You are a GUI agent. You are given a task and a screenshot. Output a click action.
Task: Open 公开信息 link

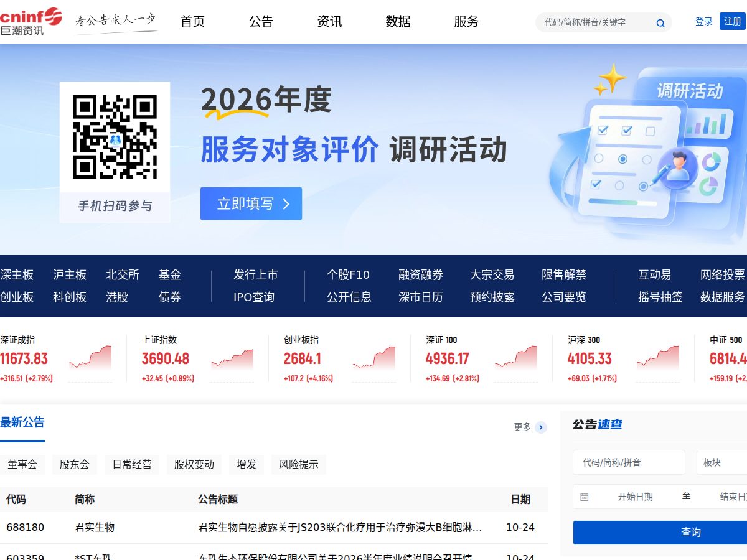[x=349, y=297]
